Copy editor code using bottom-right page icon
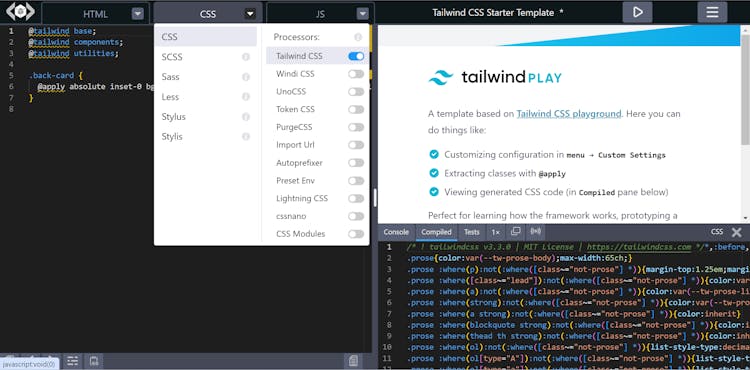The height and width of the screenshot is (370, 750). click(352, 360)
